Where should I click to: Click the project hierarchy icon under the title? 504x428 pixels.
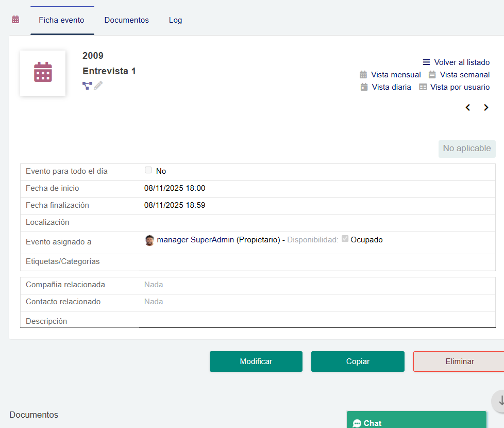tap(87, 86)
